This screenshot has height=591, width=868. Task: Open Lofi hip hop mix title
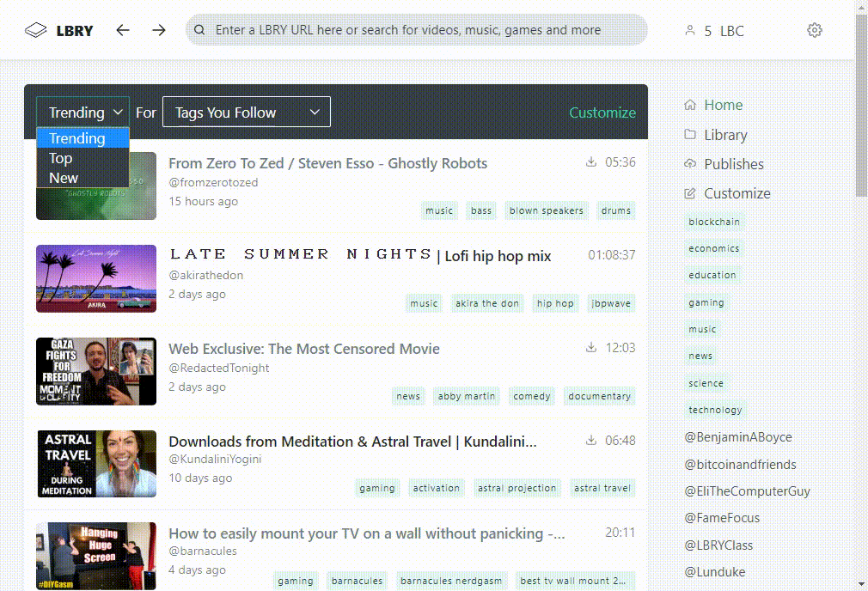[x=360, y=255]
